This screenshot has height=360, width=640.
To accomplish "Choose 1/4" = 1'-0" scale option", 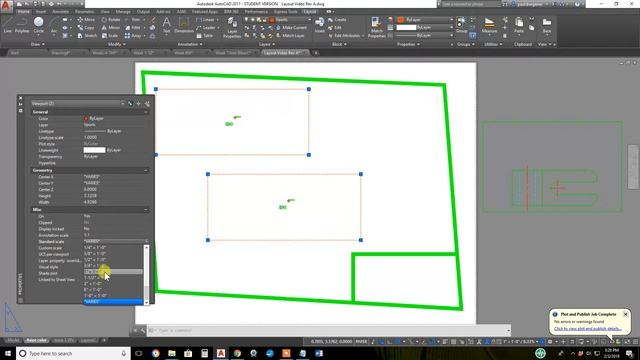I will point(113,247).
